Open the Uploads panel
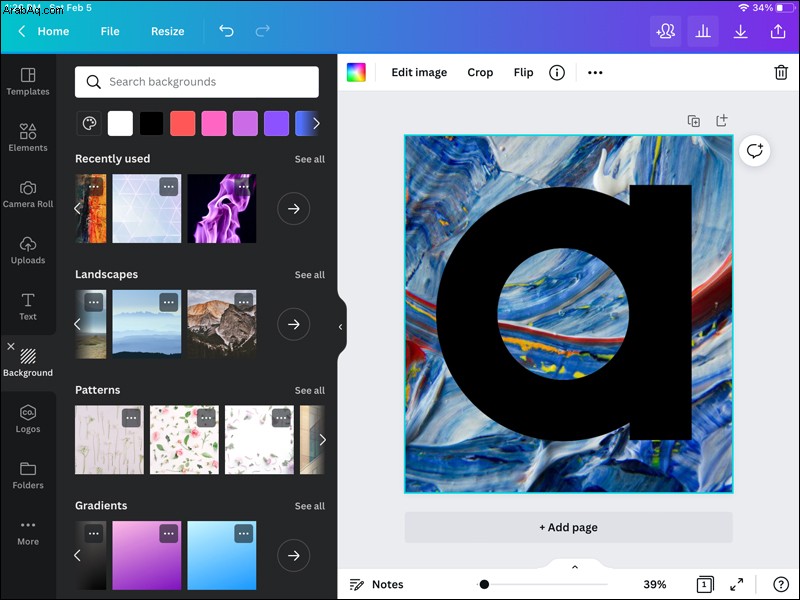This screenshot has width=800, height=600. tap(28, 250)
